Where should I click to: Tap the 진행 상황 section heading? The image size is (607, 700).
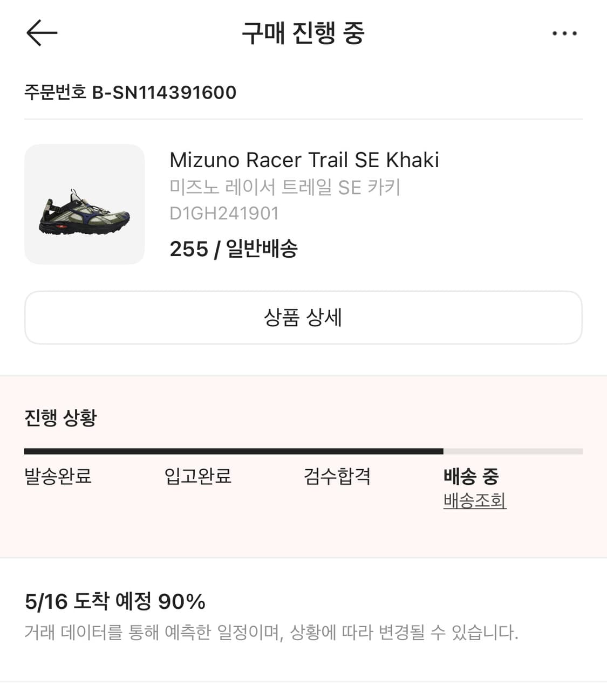click(60, 417)
